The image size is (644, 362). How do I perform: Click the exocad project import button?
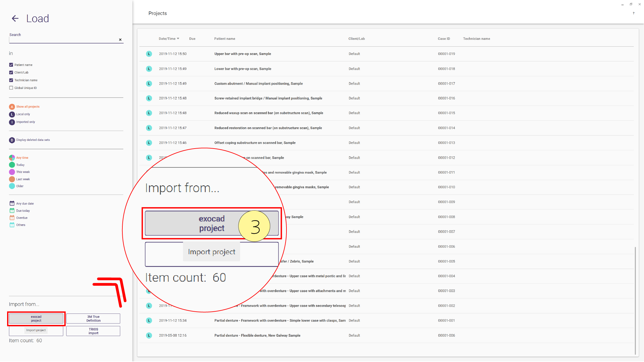[36, 319]
